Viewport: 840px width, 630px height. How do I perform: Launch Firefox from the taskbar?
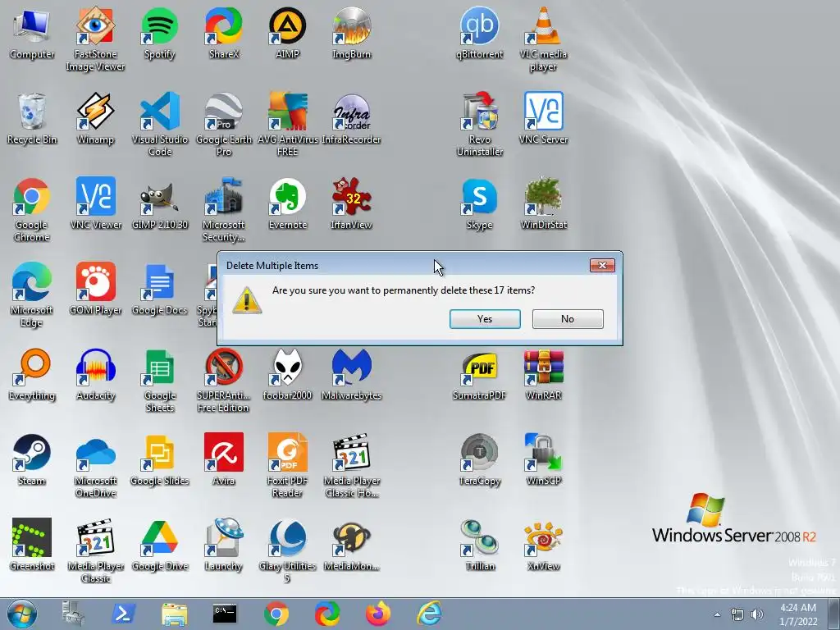point(378,614)
